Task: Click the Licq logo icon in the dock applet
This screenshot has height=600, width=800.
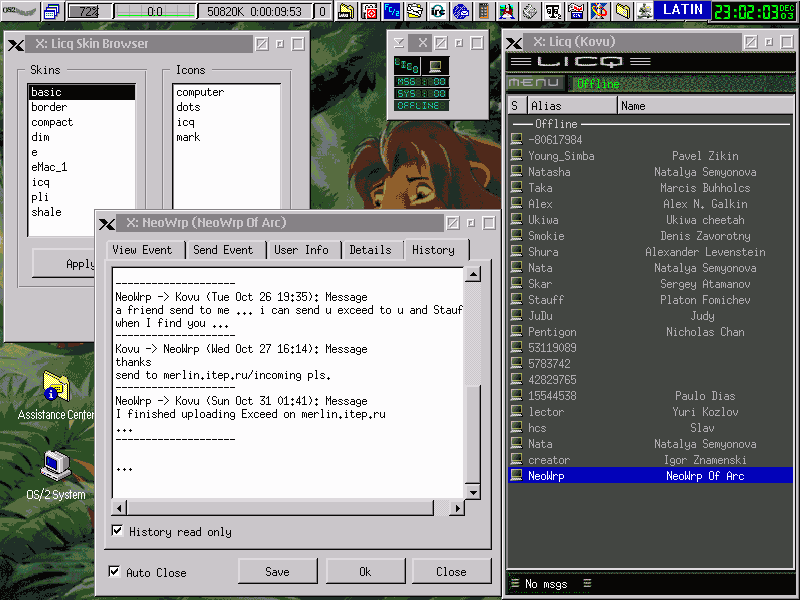Action: click(407, 66)
